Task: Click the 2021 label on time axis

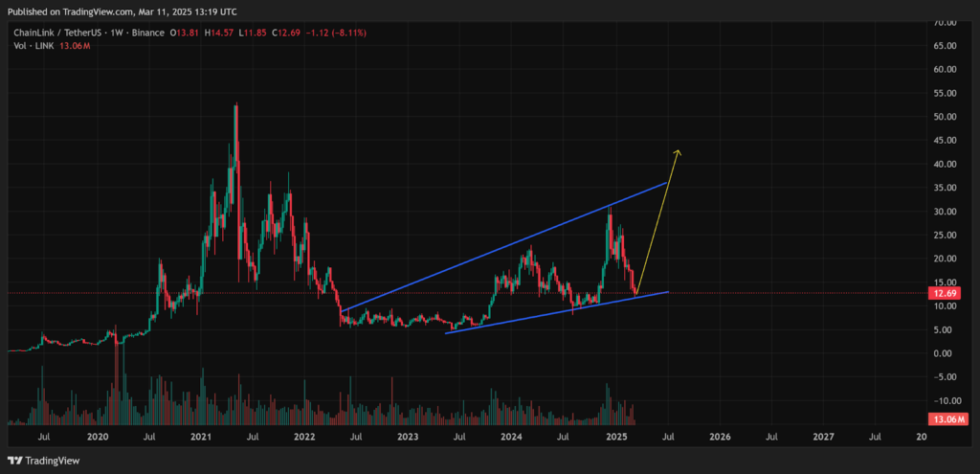Action: pyautogui.click(x=200, y=438)
